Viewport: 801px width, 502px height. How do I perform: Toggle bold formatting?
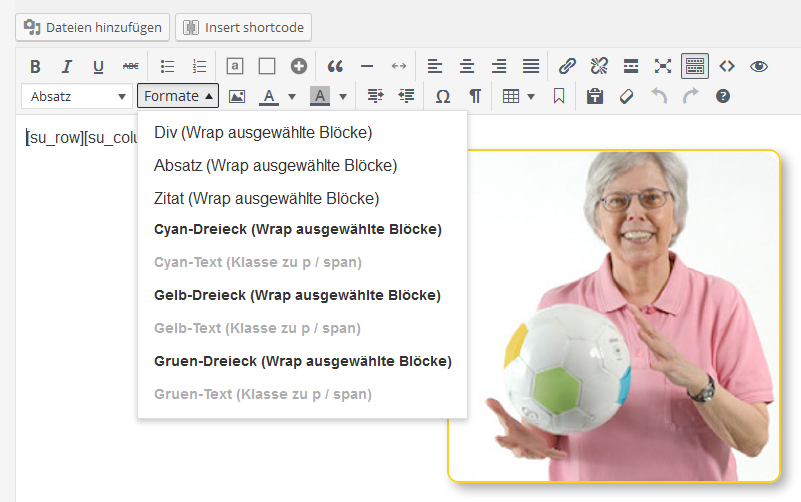pyautogui.click(x=35, y=67)
